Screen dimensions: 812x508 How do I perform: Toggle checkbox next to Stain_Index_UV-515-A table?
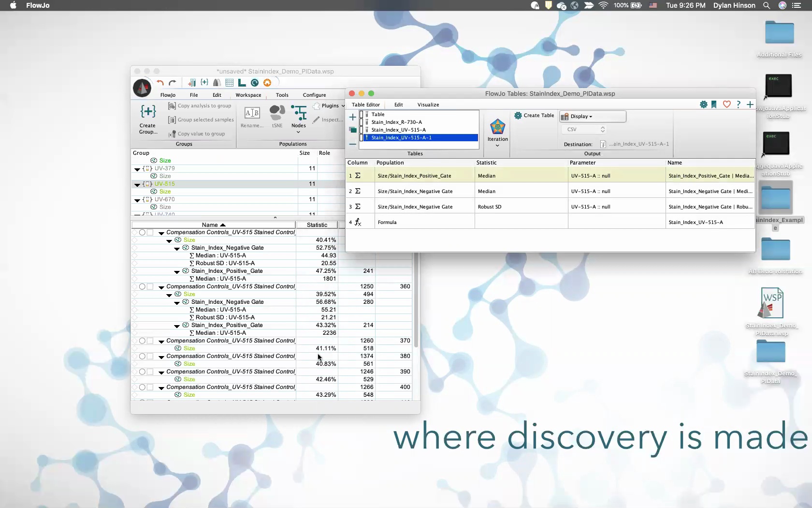point(361,130)
